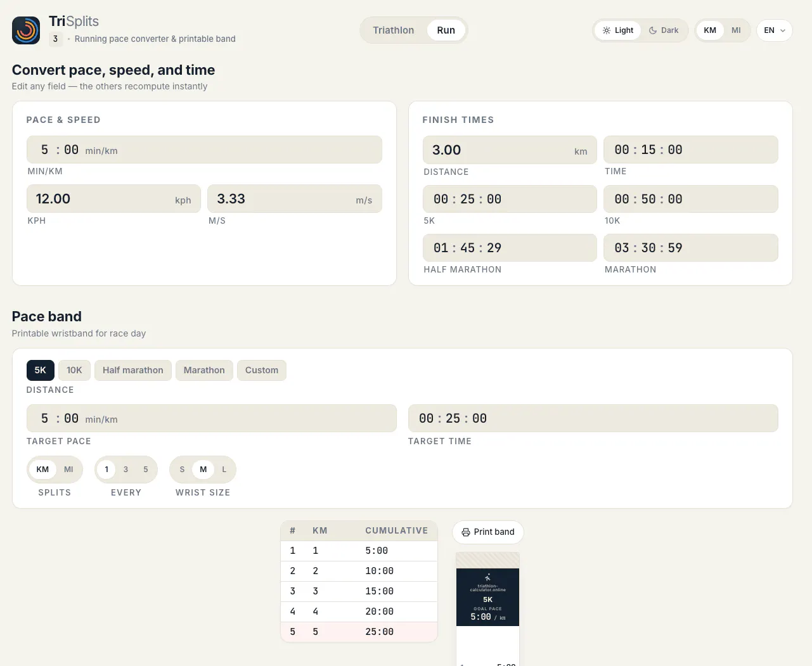Click cumulative time 15:00 in the table
Viewport: 812px width, 666px height.
(379, 591)
